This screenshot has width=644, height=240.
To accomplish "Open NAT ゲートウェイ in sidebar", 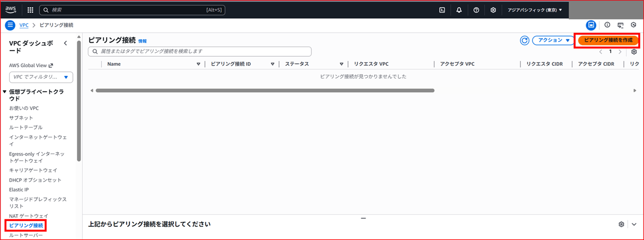I will pyautogui.click(x=29, y=216).
